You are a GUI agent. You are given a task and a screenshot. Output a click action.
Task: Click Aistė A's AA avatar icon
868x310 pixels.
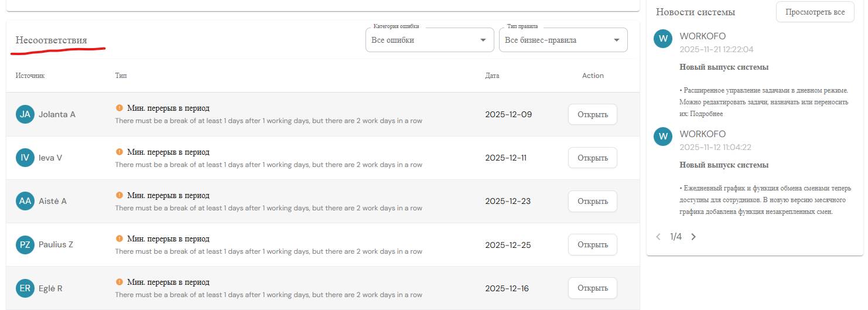pos(25,201)
